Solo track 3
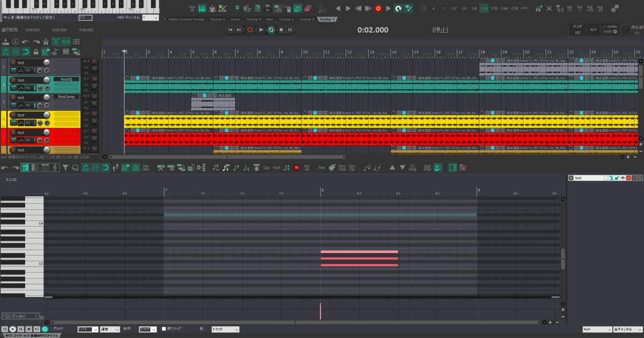The width and height of the screenshot is (644, 338). pyautogui.click(x=94, y=104)
